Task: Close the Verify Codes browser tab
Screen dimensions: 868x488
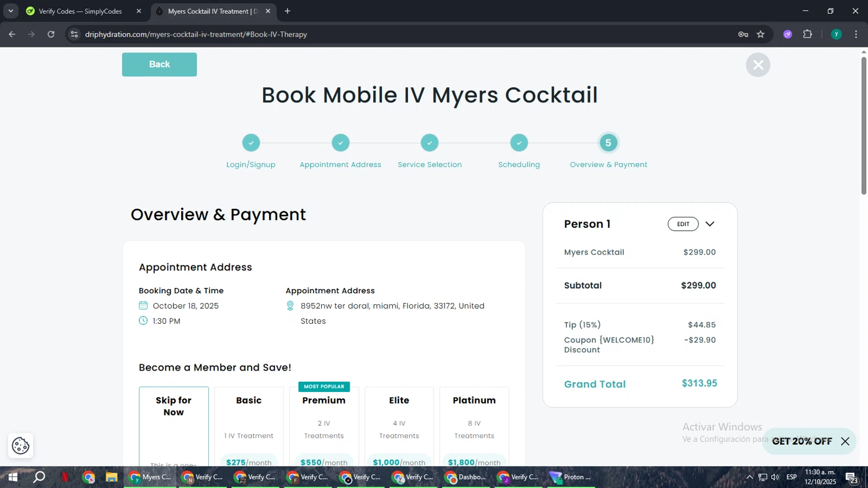Action: point(139,11)
